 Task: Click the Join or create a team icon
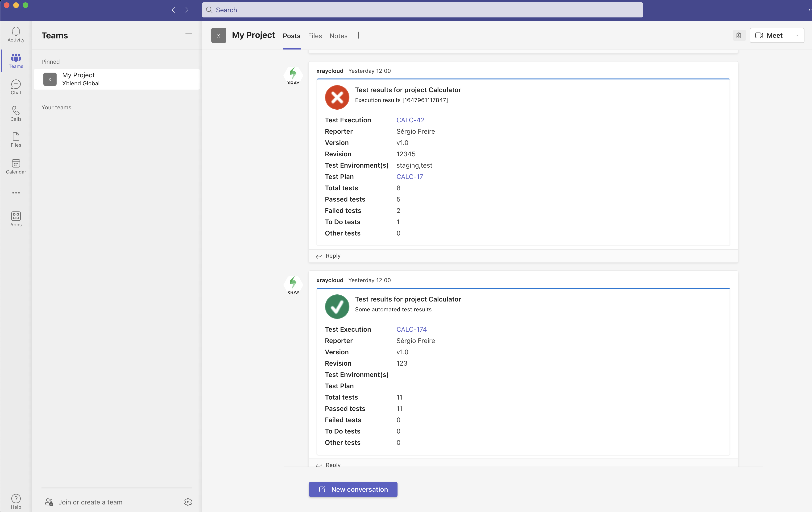(49, 502)
